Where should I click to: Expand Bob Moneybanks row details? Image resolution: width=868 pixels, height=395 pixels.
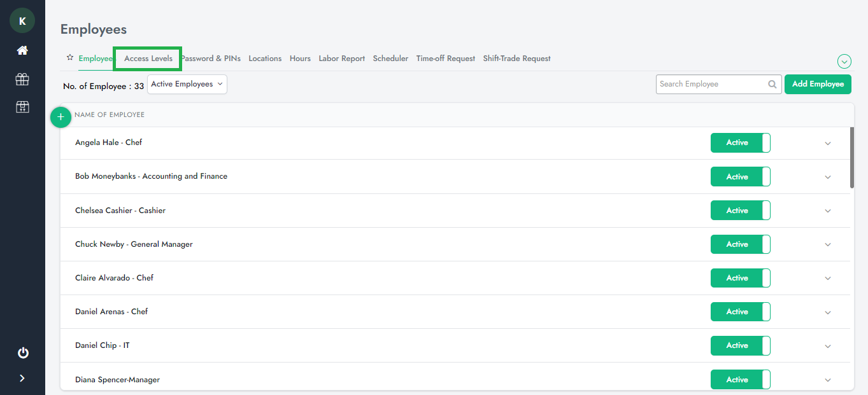pos(828,177)
